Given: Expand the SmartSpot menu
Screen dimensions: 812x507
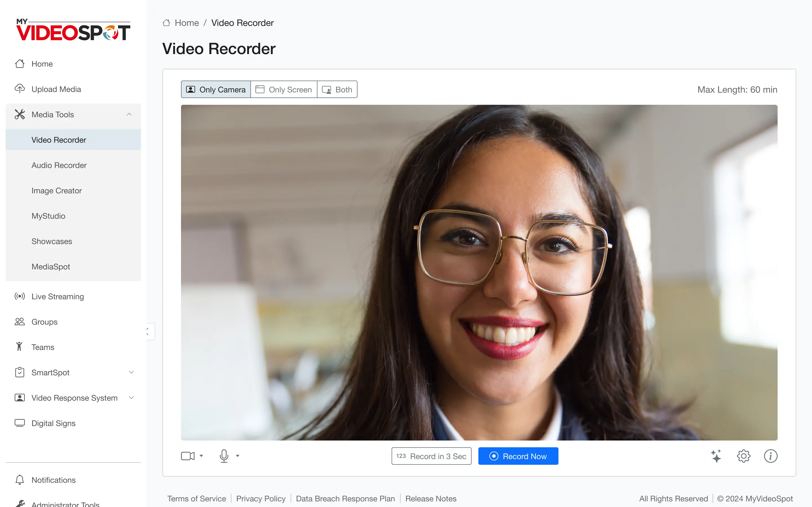Looking at the screenshot, I should click(x=131, y=372).
